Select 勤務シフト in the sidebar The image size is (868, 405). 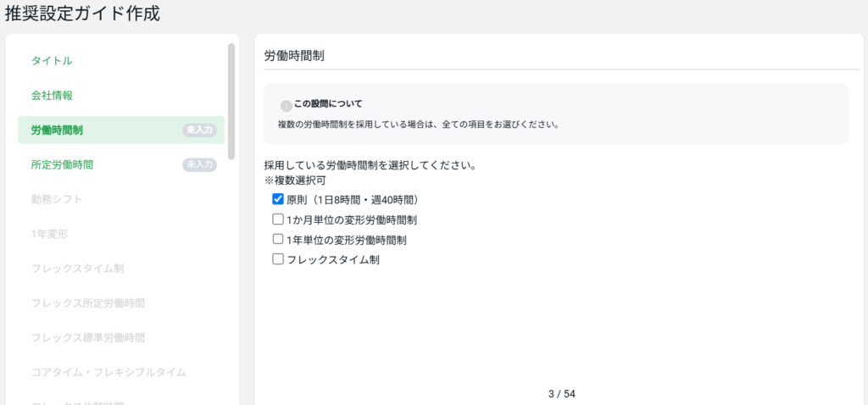(x=57, y=199)
